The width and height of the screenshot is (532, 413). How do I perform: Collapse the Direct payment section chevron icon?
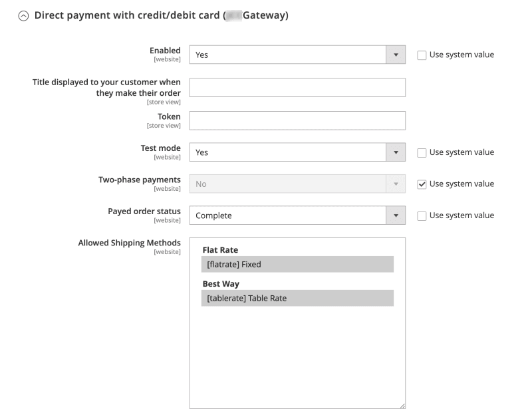(24, 16)
